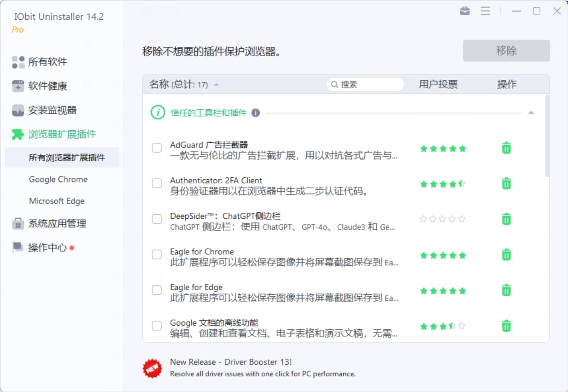The image size is (568, 392).
Task: Open the Google Chrome extensions list
Action: (58, 179)
